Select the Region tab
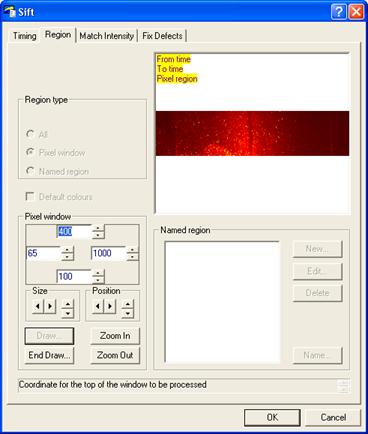The height and width of the screenshot is (434, 368). [58, 35]
